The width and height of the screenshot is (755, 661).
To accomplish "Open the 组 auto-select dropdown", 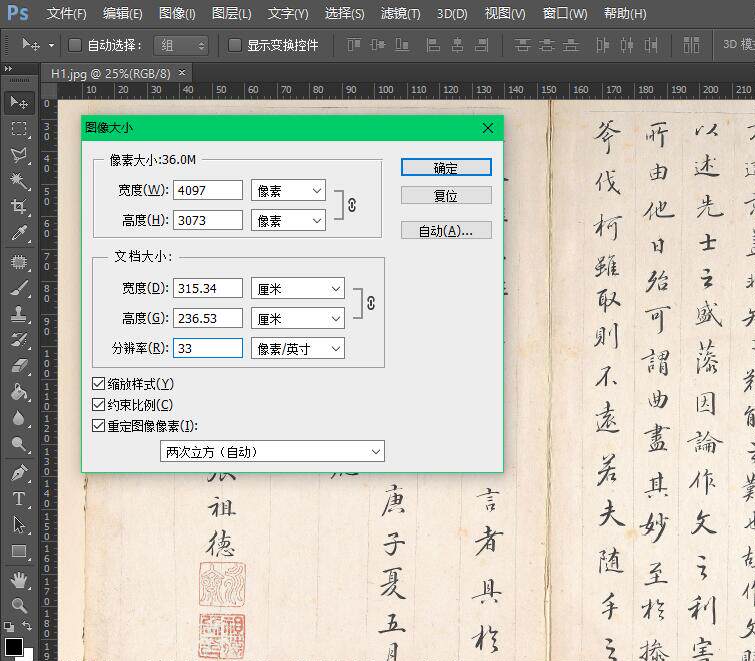I will pyautogui.click(x=181, y=46).
